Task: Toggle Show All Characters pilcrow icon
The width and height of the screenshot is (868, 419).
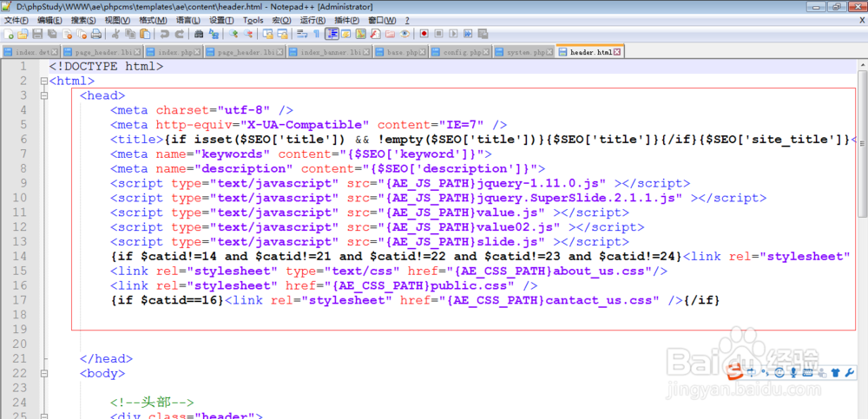Action: point(316,34)
